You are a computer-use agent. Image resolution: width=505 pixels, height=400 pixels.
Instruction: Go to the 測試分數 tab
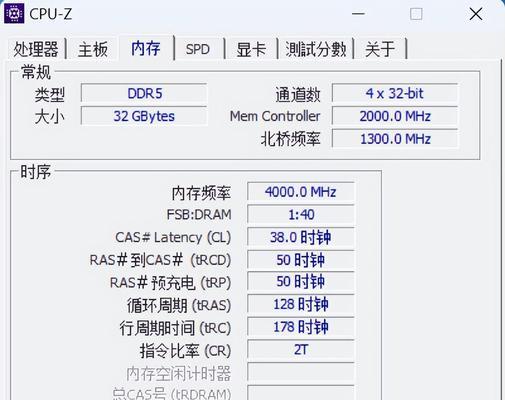coord(315,49)
